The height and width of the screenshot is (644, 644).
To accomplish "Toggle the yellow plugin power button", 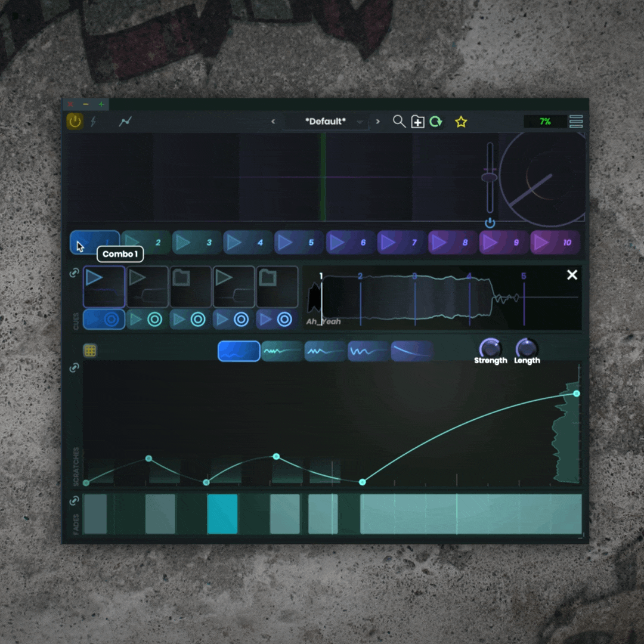I will pos(75,122).
